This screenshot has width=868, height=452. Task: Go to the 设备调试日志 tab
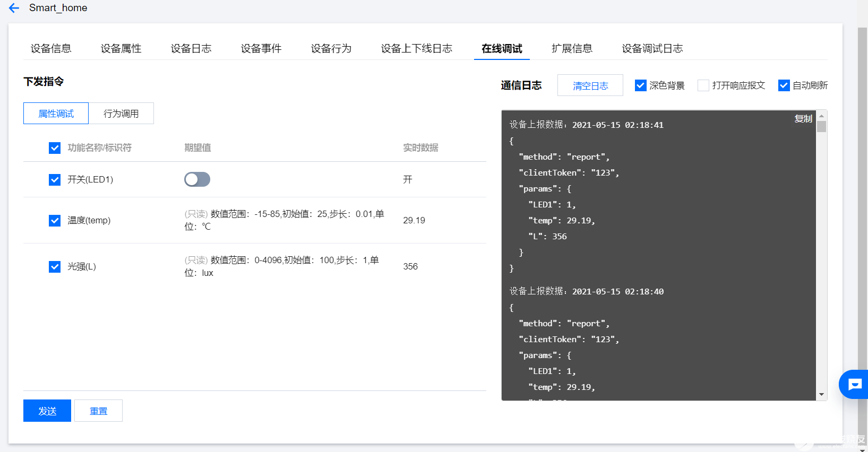652,49
